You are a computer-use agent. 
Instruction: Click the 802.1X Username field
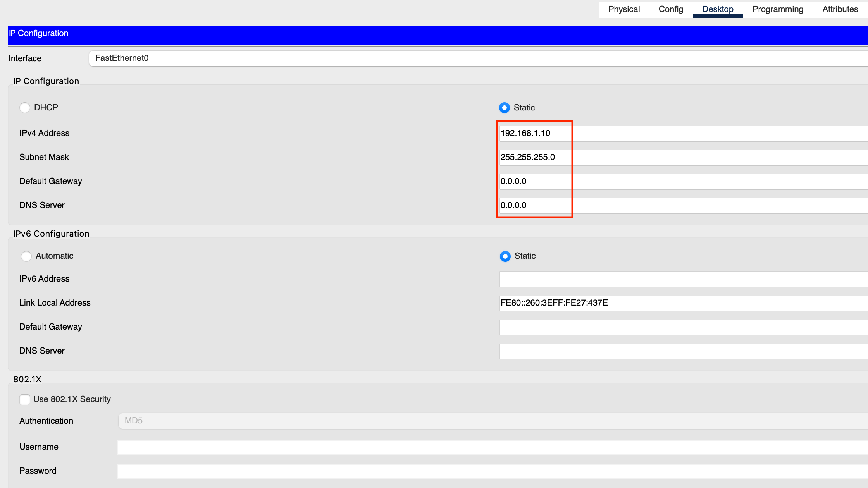[492, 447]
